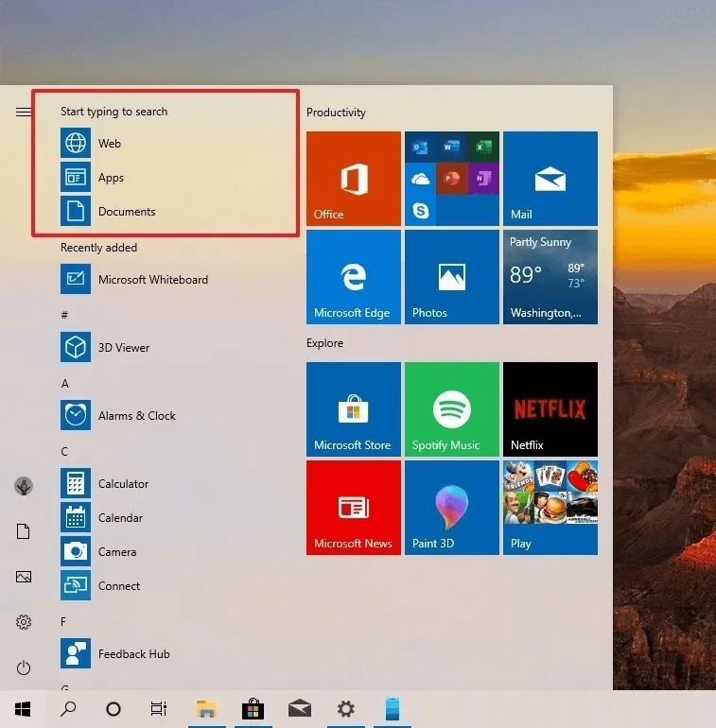Screen dimensions: 716x728
Task: Launch Paint 3D tile
Action: tap(452, 508)
